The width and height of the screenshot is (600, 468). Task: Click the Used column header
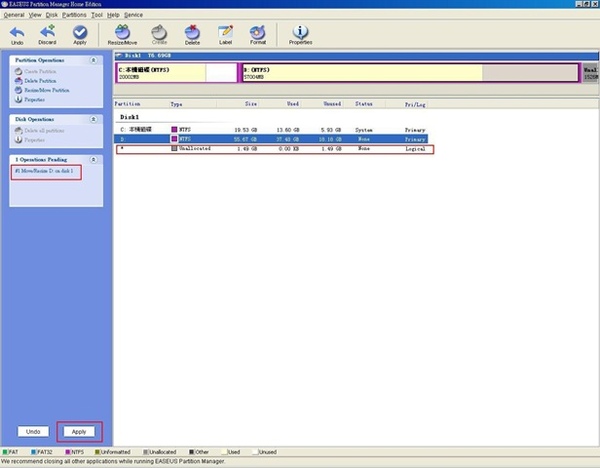tap(293, 104)
